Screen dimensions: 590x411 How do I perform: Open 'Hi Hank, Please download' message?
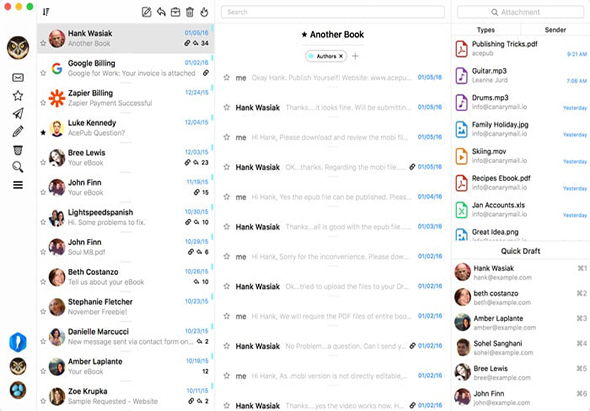click(333, 137)
